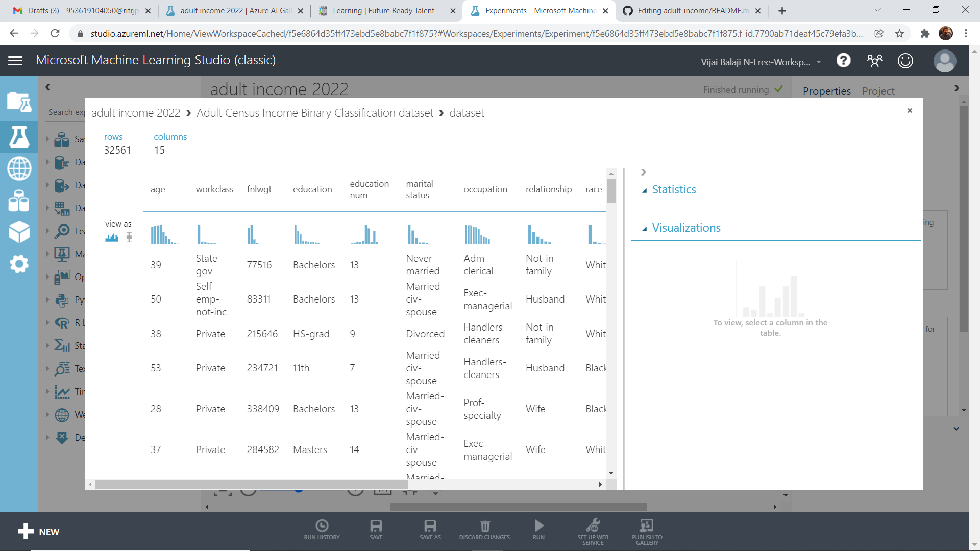
Task: Expand the Python modules category in module list
Action: click(x=47, y=300)
